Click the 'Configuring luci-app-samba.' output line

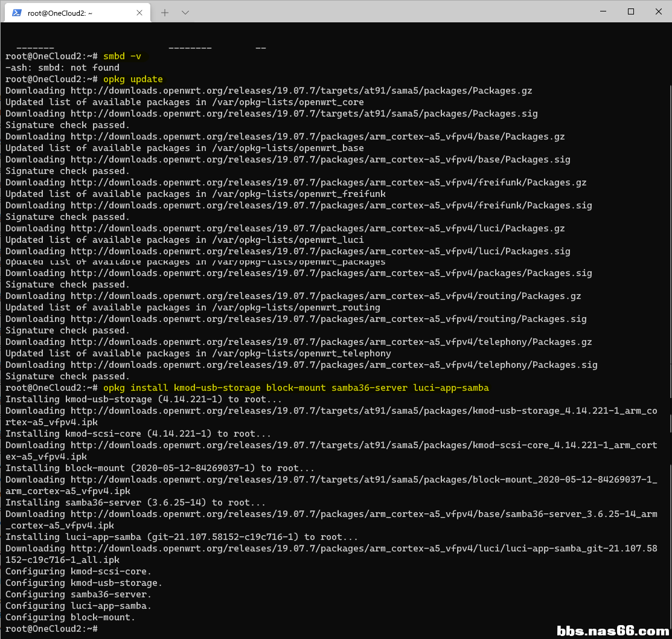point(78,606)
